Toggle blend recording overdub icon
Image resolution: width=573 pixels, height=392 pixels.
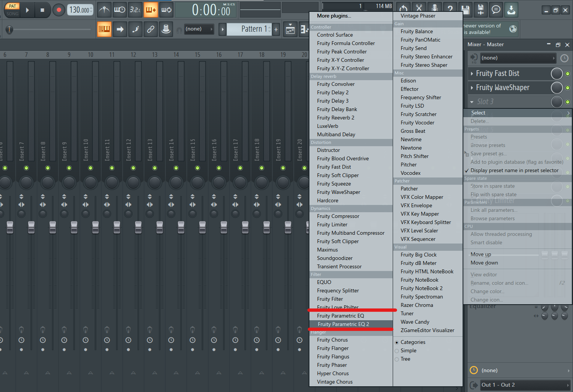click(x=151, y=10)
